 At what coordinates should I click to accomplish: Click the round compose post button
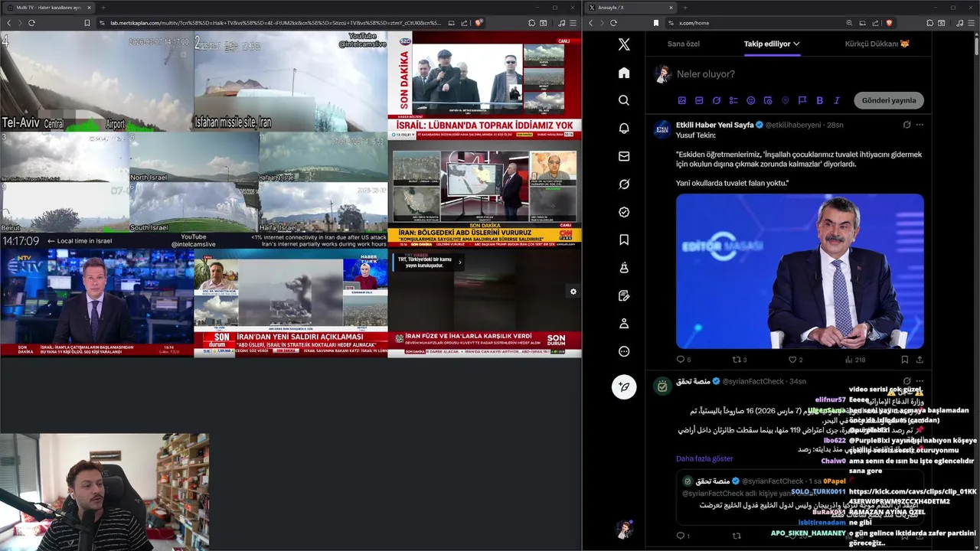[624, 386]
